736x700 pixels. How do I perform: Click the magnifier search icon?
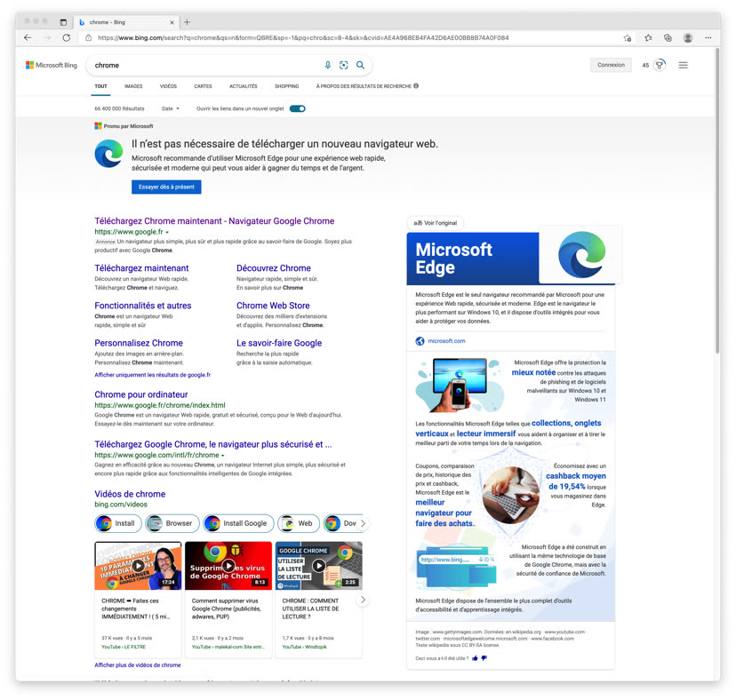coord(360,65)
